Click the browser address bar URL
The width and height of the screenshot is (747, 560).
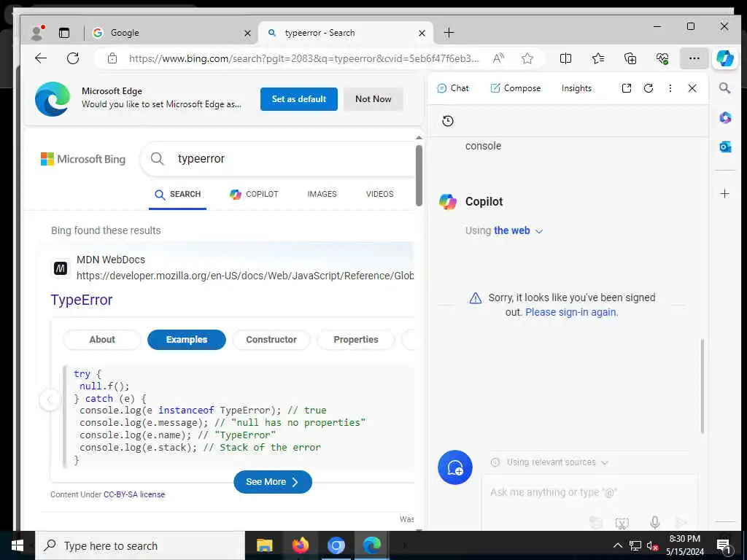[x=303, y=58]
